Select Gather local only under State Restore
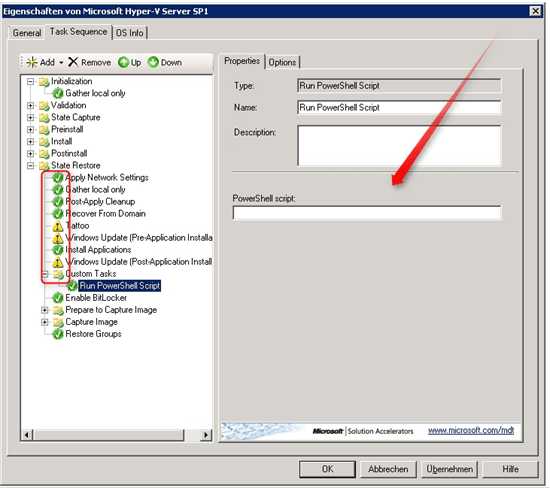The width and height of the screenshot is (550, 488). click(95, 190)
